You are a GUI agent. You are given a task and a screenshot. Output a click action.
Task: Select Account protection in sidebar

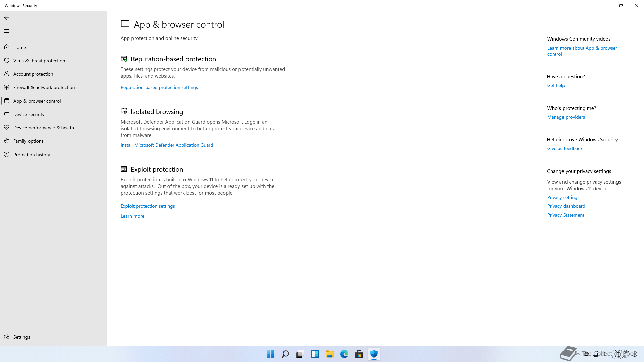point(54,74)
